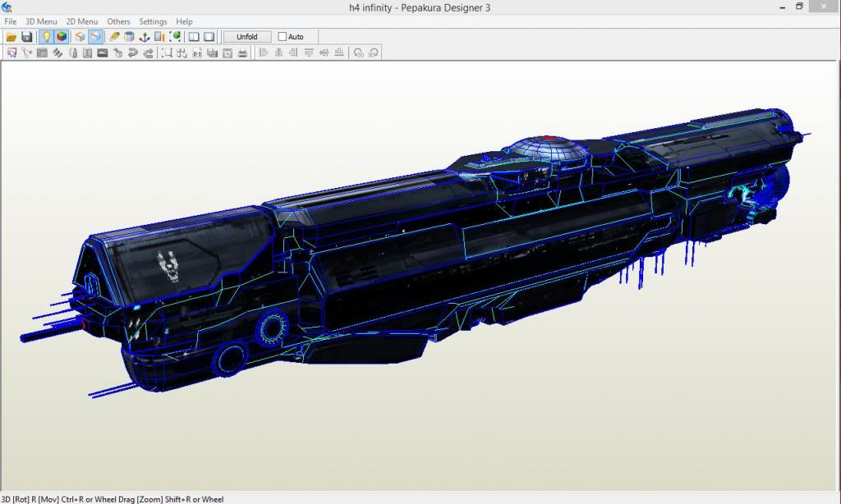
Task: Click the align vertical center icon
Action: [x=324, y=53]
